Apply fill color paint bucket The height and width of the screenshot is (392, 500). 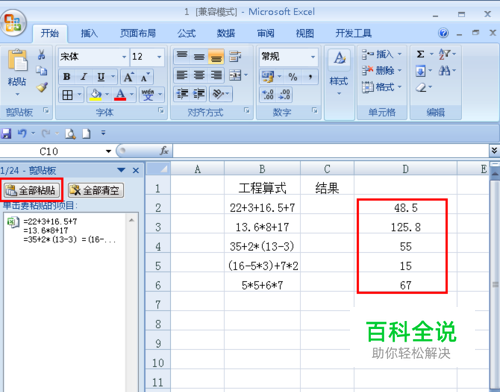pos(96,95)
